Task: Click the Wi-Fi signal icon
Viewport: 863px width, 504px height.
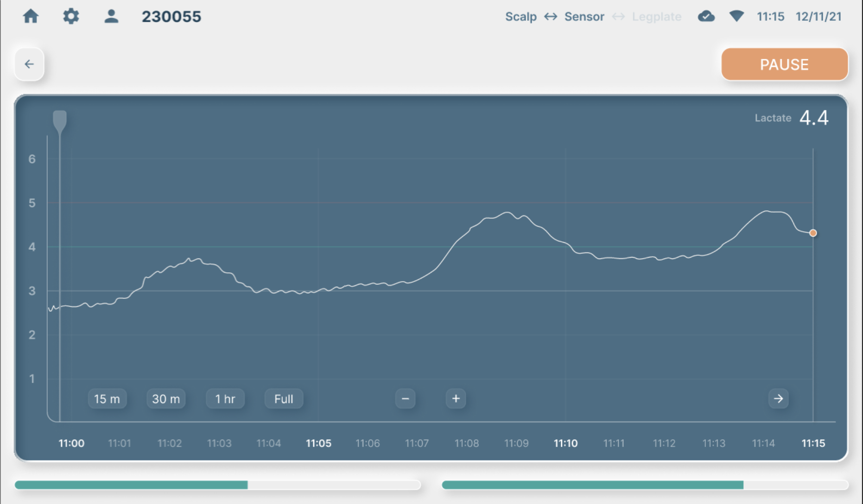Action: [736, 17]
